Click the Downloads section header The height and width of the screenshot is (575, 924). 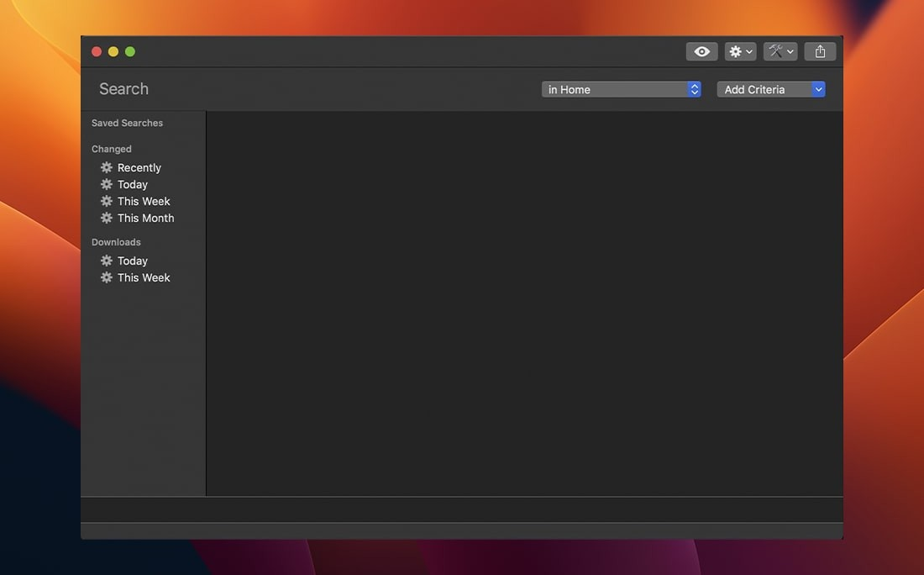tap(116, 242)
